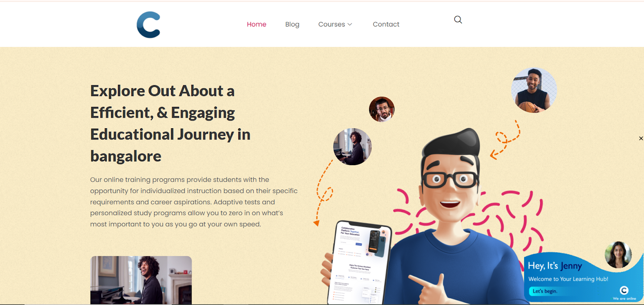
Task: Select the bearded man with glasses avatar
Action: (x=382, y=109)
